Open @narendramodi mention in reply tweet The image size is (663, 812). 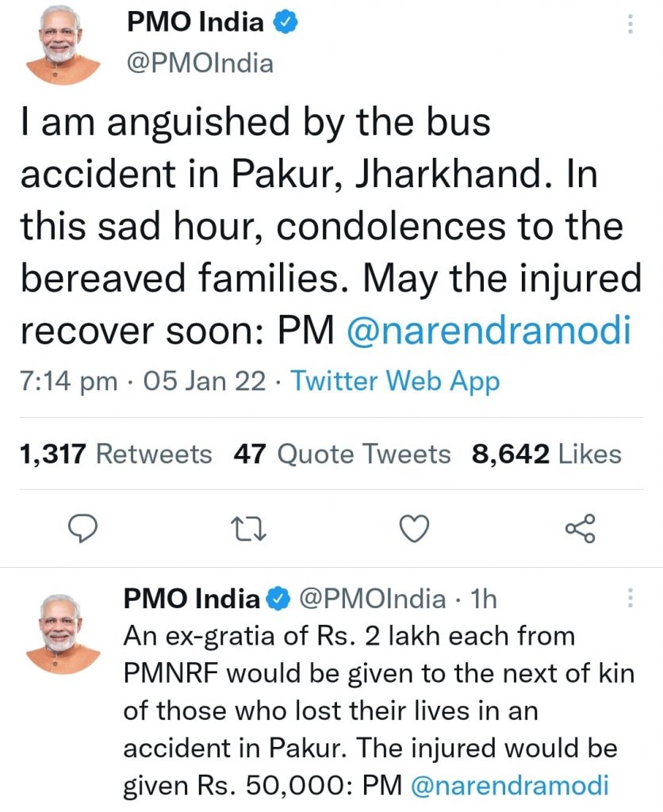(x=510, y=785)
